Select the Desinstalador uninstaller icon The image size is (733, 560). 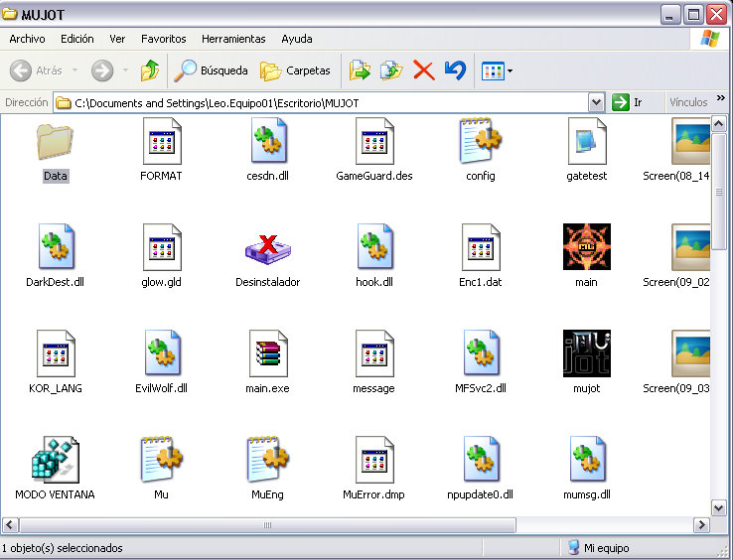coord(267,248)
